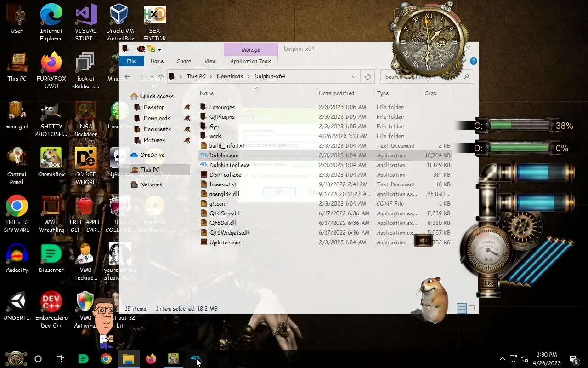The image size is (588, 368).
Task: Launch the Embarcadero Dev-C++ desktop shortcut
Action: 51,310
